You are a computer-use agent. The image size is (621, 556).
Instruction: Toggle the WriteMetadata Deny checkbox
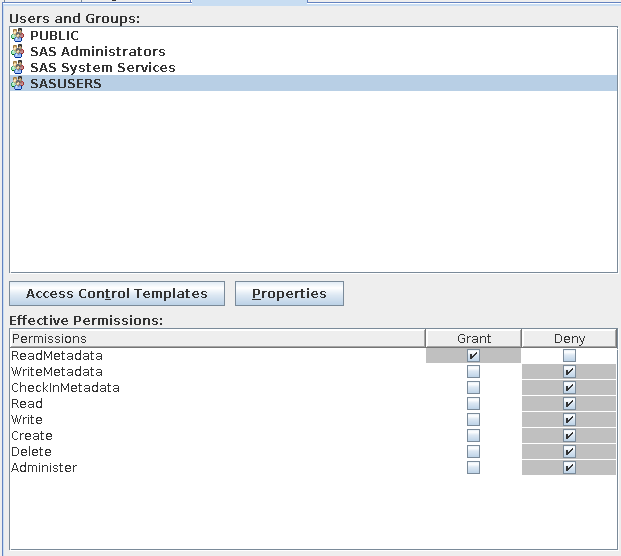[x=569, y=372]
